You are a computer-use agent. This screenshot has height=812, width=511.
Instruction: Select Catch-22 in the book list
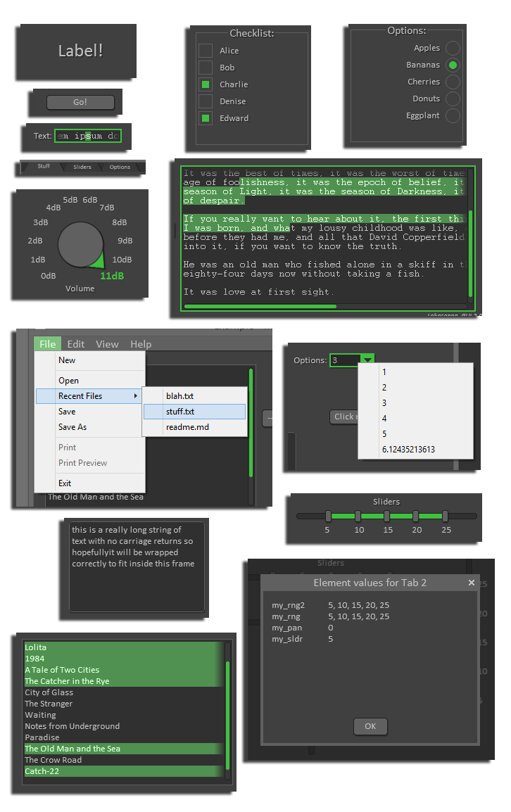coord(124,771)
